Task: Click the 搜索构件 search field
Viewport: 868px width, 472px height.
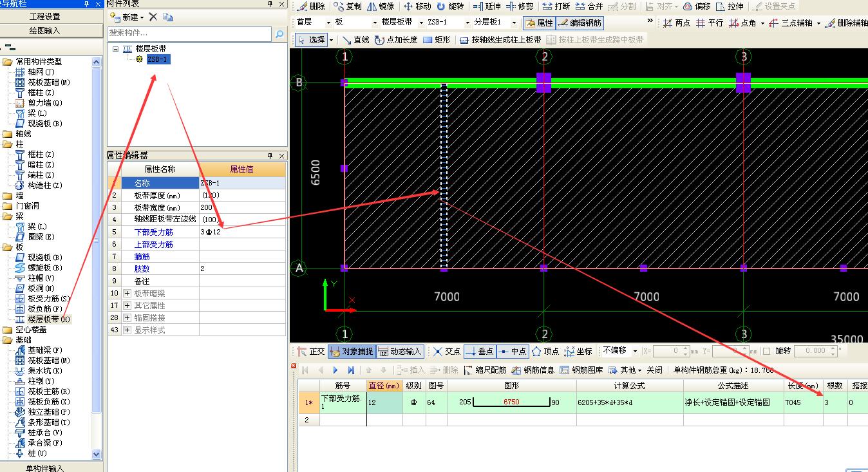Action: 190,33
